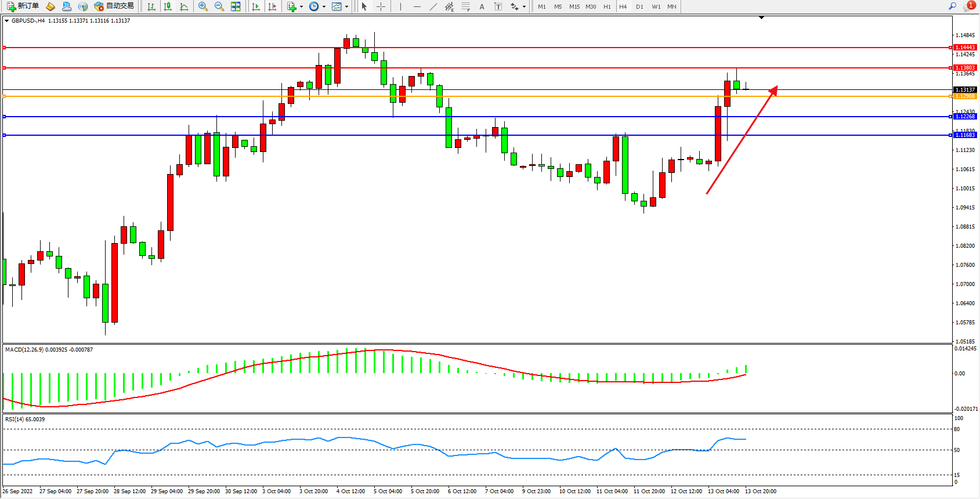Expand the indicators list dropdown
Viewport: 980px width, 499px height.
(x=301, y=7)
